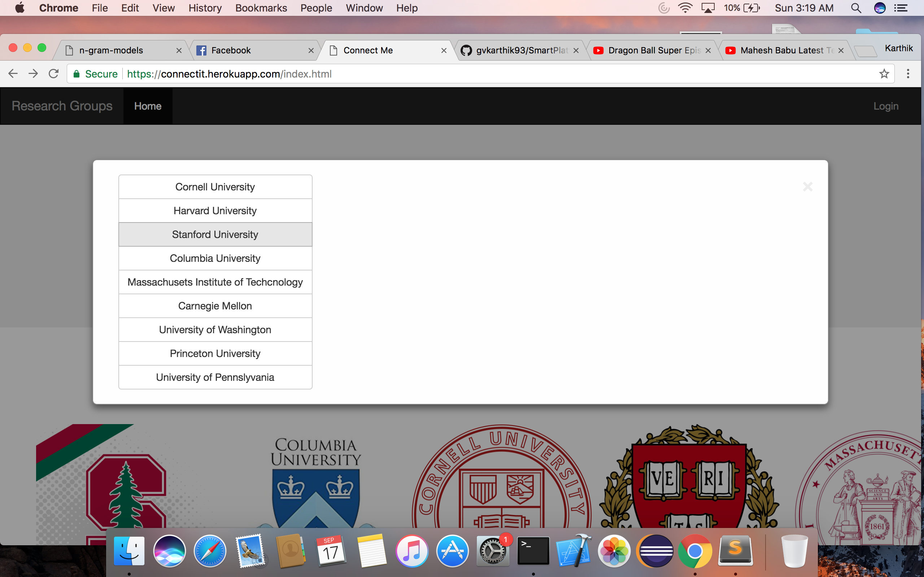Viewport: 924px width, 577px height.
Task: Bookmark this page with star icon
Action: coord(884,74)
